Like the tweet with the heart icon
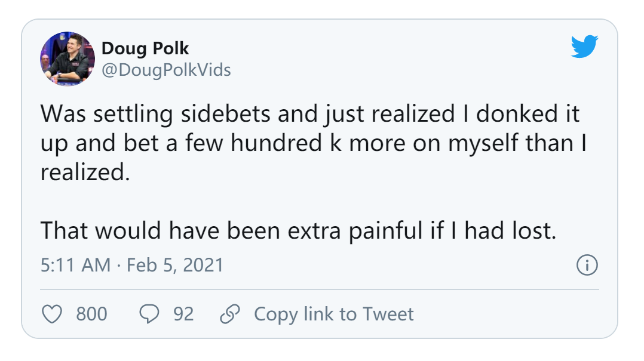644x361 pixels. pyautogui.click(x=54, y=314)
